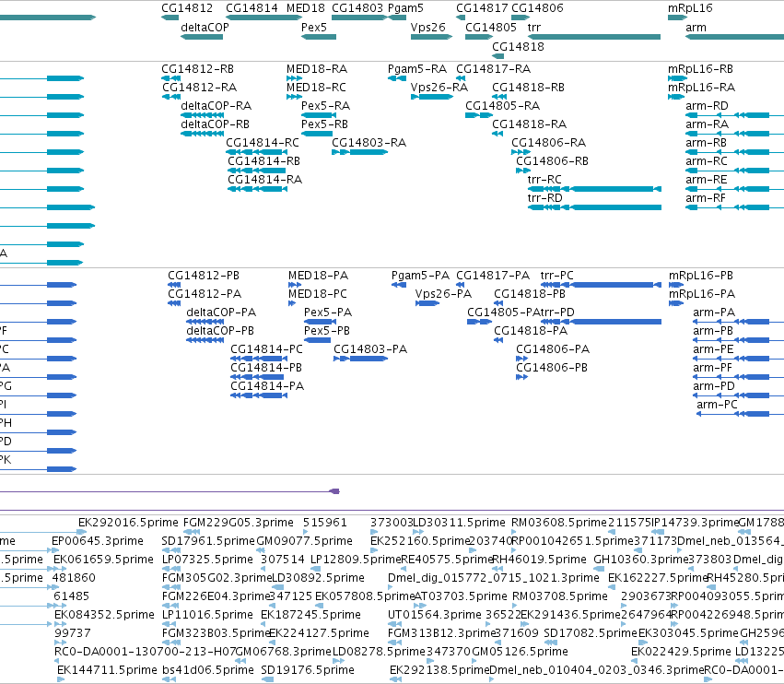The image size is (784, 684).
Task: Select the CG14805 gene label
Action: tap(491, 28)
